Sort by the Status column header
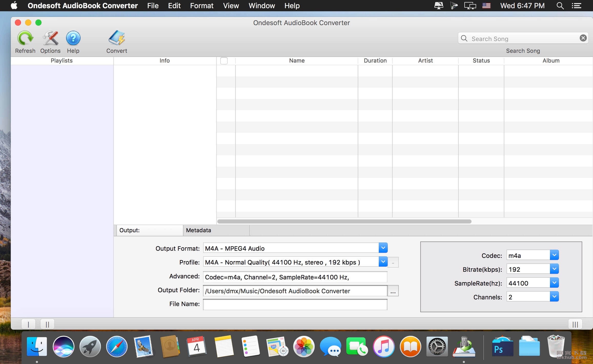 (x=481, y=61)
